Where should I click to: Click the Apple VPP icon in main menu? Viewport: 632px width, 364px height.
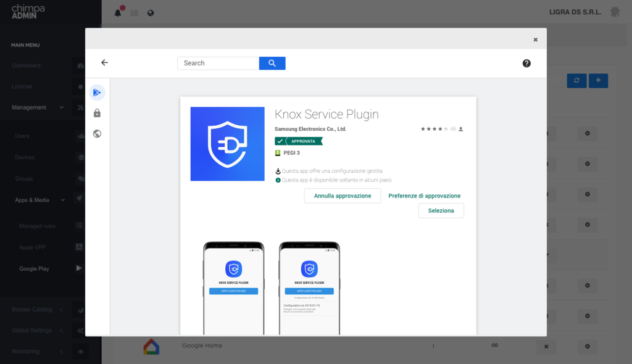(x=79, y=247)
